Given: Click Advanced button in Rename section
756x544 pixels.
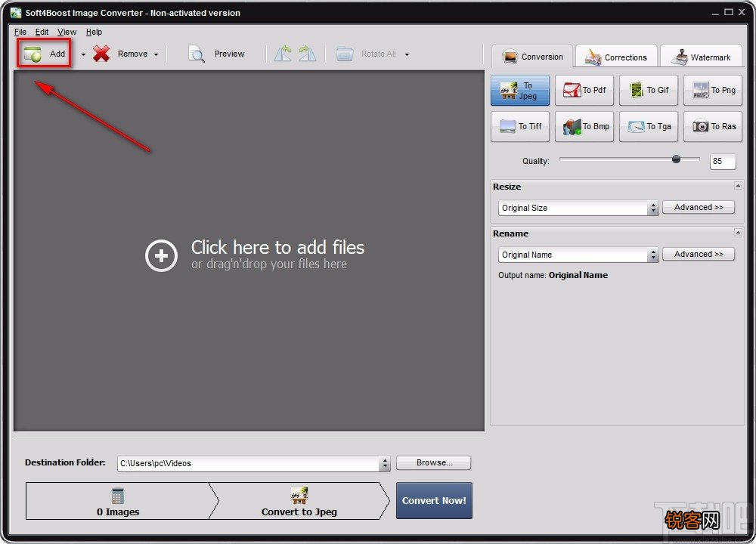Looking at the screenshot, I should click(x=698, y=254).
